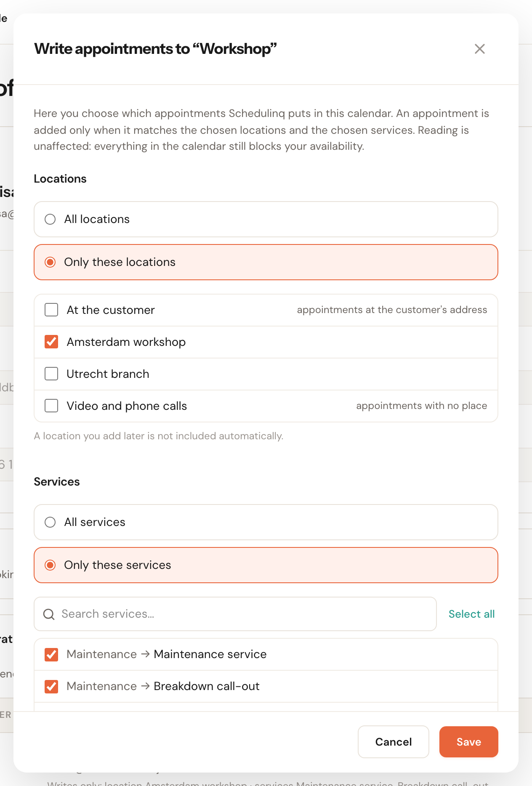Click the dialog title Write appointments to Workshop
Image resolution: width=532 pixels, height=786 pixels.
[156, 49]
